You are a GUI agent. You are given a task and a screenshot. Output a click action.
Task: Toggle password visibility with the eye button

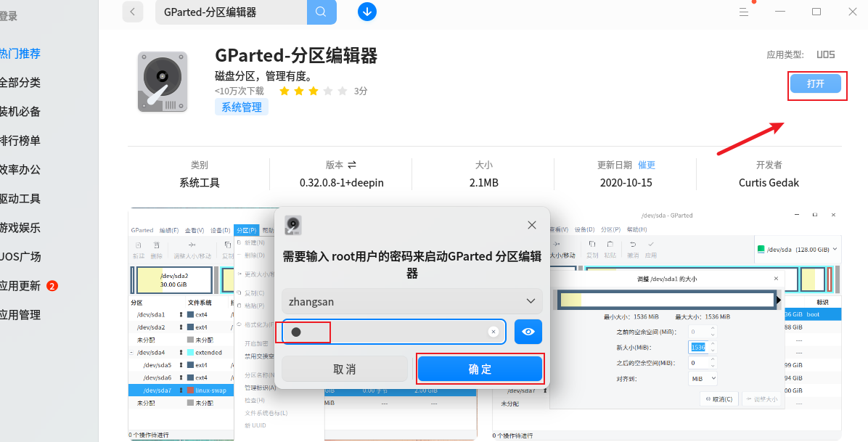(528, 332)
